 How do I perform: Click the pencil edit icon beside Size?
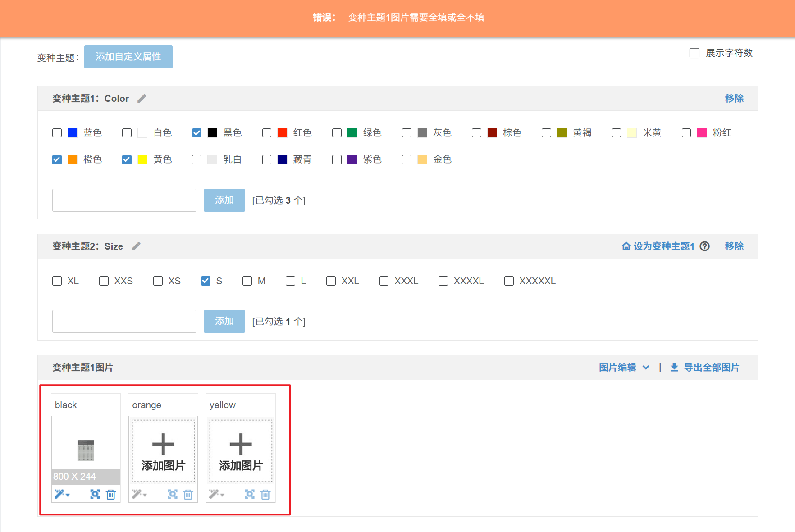click(x=136, y=246)
